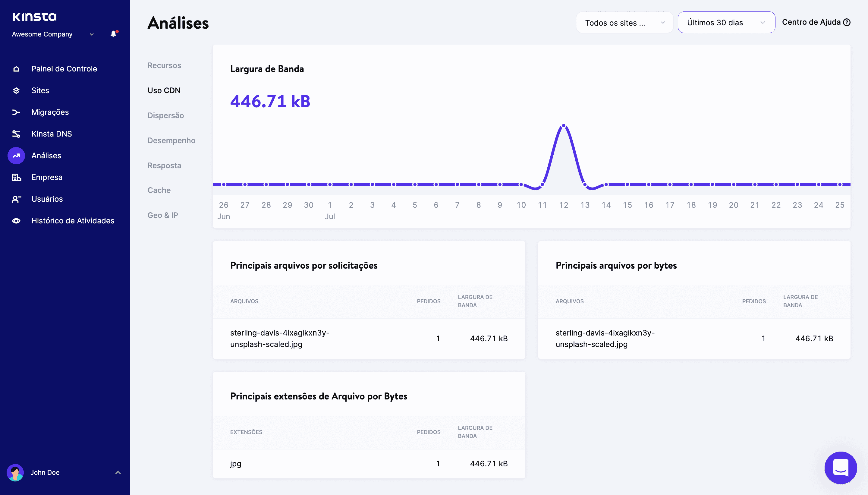This screenshot has width=868, height=495.
Task: Click the Histórico de Atividades eye icon
Action: [x=16, y=221]
